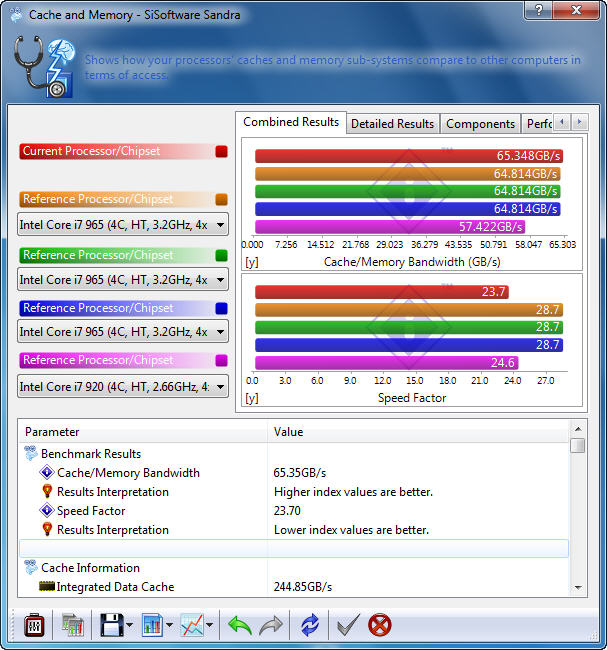
Task: Switch to the Detailed Results tab
Action: (392, 124)
